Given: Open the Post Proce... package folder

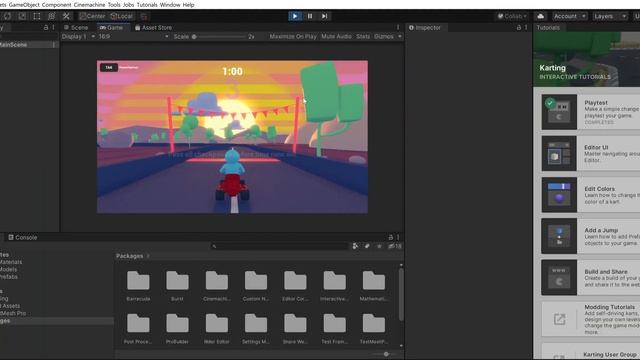Looking at the screenshot, I should [x=138, y=329].
